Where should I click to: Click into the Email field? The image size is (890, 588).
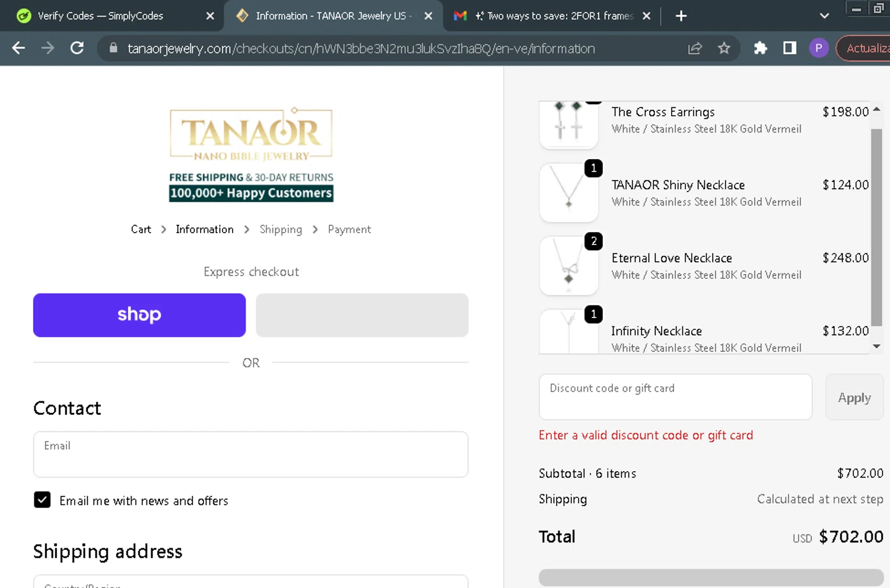click(251, 454)
